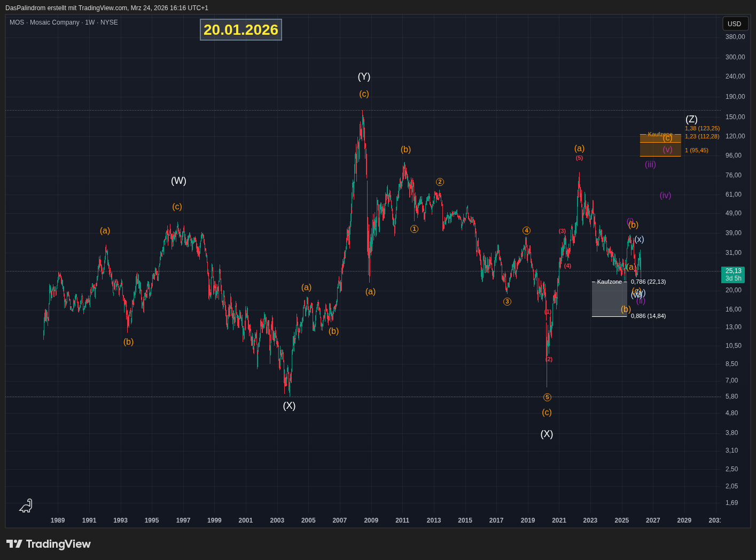Select the orange circled 5 wave marker
The height and width of the screenshot is (560, 756).
(547, 397)
